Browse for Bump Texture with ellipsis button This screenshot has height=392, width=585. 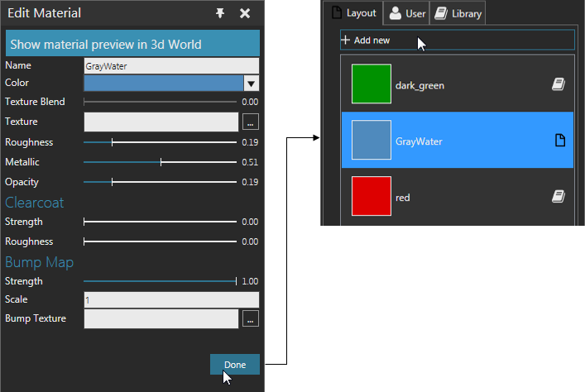click(x=251, y=318)
